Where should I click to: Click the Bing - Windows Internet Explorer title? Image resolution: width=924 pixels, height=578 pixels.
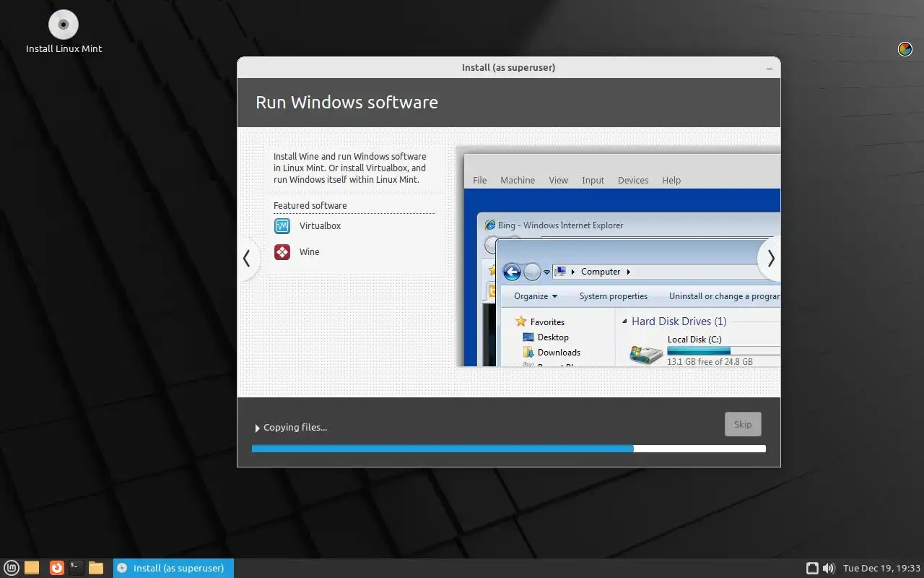pyautogui.click(x=560, y=225)
